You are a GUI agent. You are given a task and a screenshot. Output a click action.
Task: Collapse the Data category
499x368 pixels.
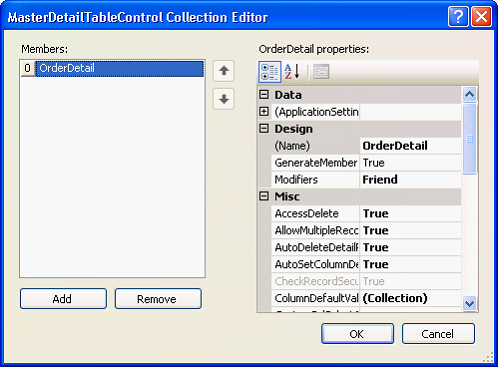(x=264, y=95)
